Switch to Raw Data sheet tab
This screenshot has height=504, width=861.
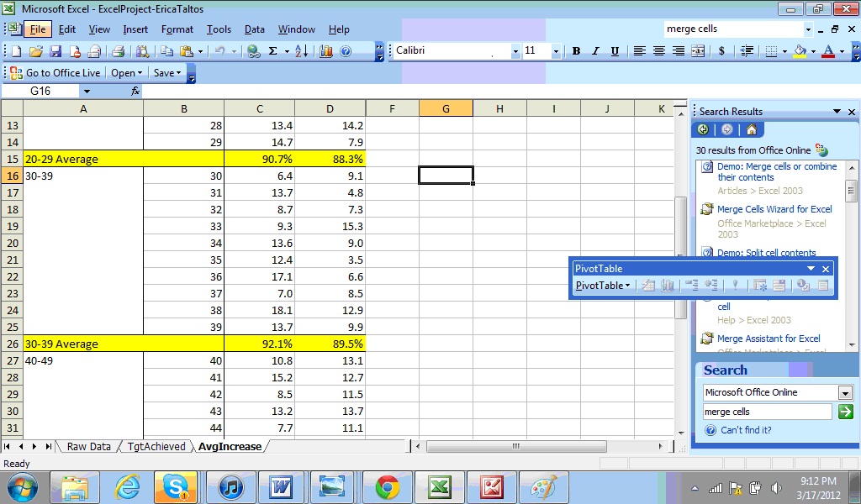pyautogui.click(x=88, y=446)
